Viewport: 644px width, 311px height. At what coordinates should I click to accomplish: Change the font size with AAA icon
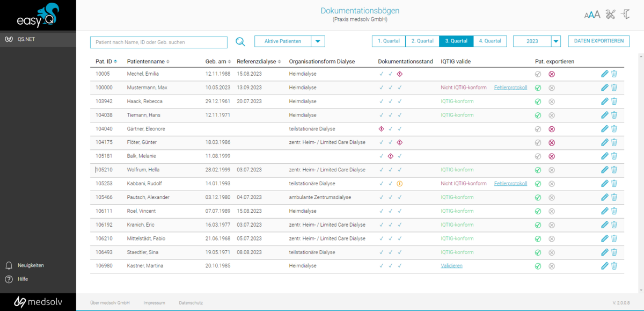point(592,15)
